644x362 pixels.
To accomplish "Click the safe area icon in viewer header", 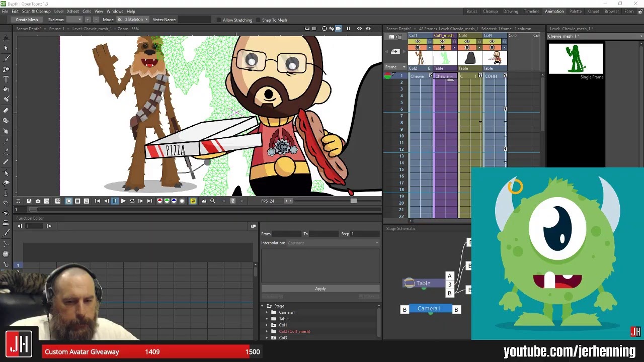I will (307, 29).
